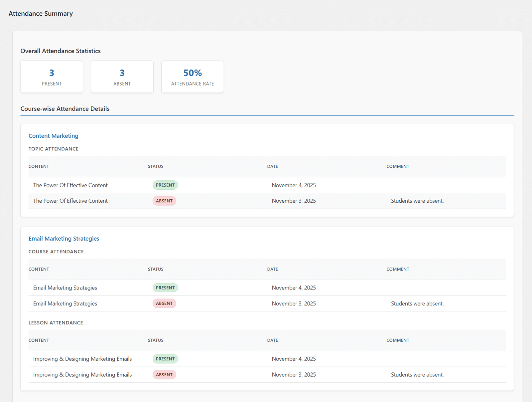Select the 50% Attendance Rate card

pyautogui.click(x=193, y=77)
